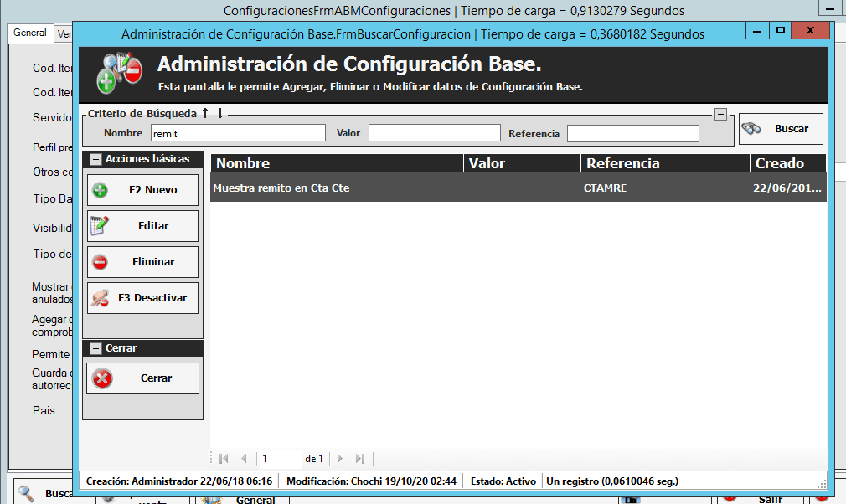The height and width of the screenshot is (504, 846).
Task: Collapse the Criterio de Búsqueda group
Action: click(x=720, y=114)
